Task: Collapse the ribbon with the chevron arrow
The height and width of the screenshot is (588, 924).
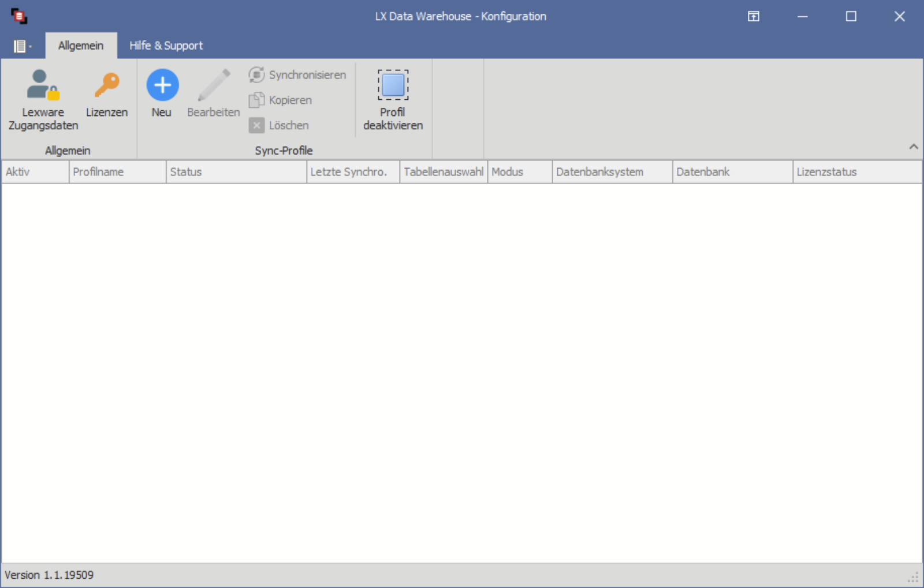Action: pyautogui.click(x=913, y=147)
